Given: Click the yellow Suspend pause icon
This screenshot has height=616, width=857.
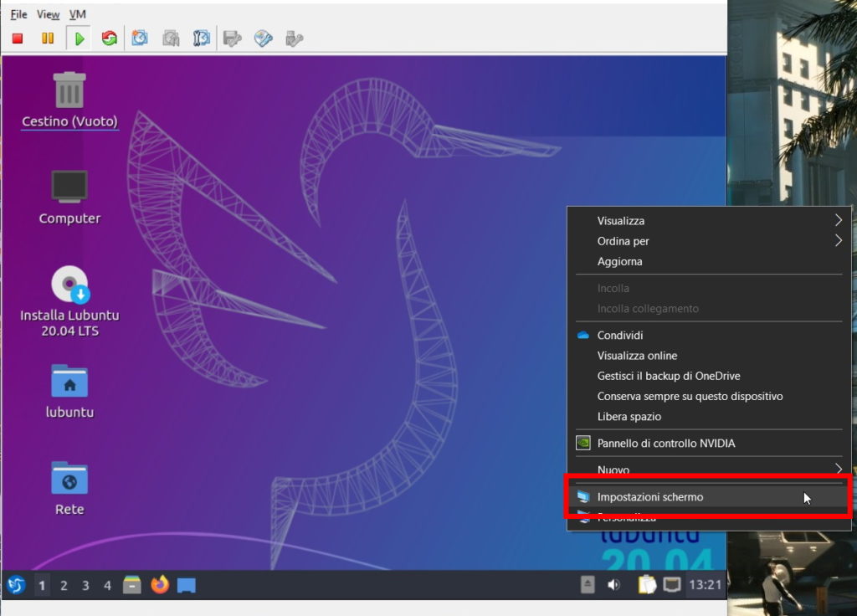Looking at the screenshot, I should point(48,38).
